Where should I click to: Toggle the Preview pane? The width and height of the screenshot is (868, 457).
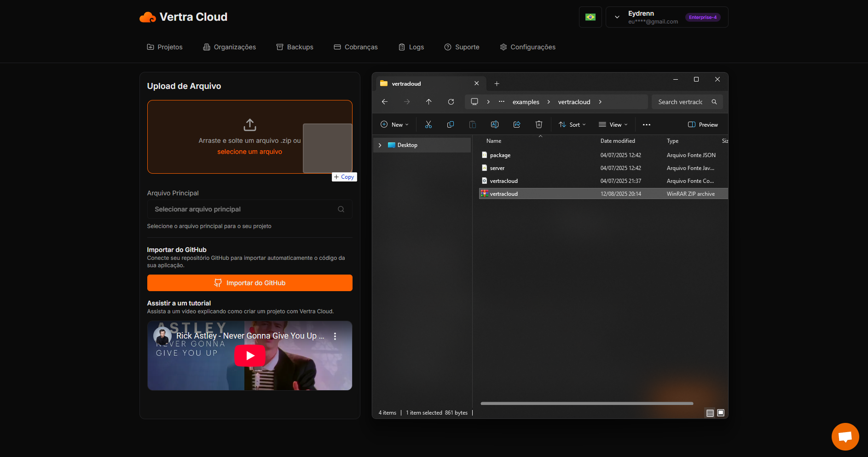(702, 124)
